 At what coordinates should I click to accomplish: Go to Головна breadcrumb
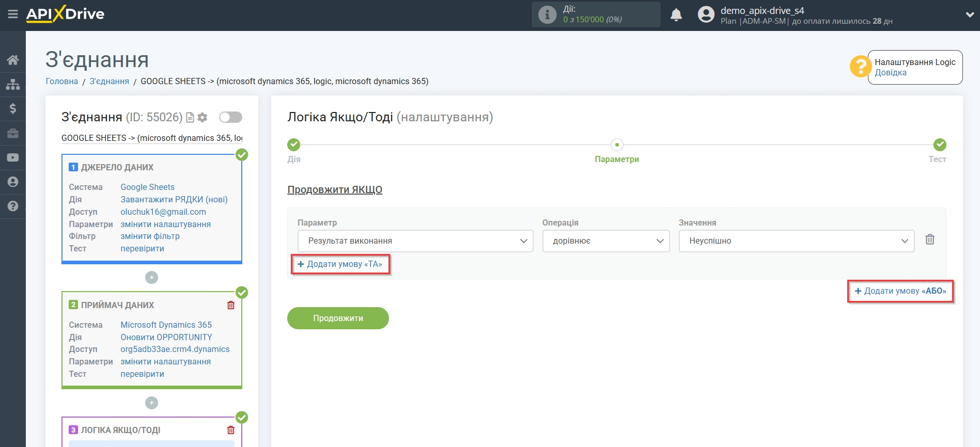pos(62,81)
